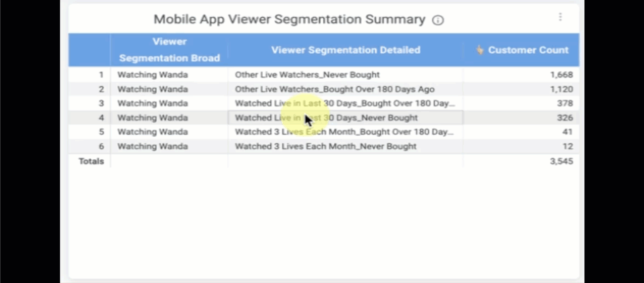Screen dimensions: 644x283
Task: Click the info icon beside the title
Action: point(437,20)
